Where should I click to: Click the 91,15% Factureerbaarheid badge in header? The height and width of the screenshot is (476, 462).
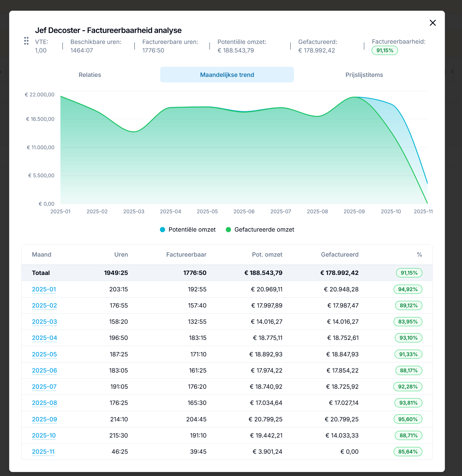(384, 50)
